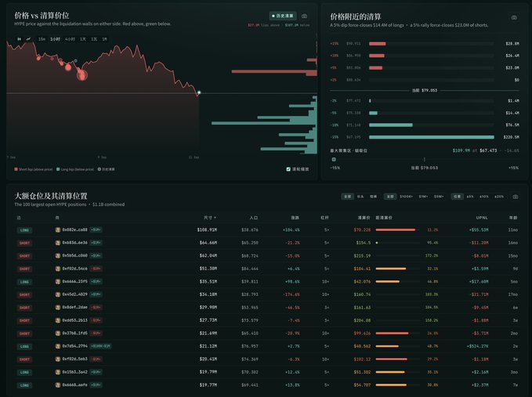The width and height of the screenshot is (532, 397).
Task: Select ±10% distance filter
Action: 484,197
